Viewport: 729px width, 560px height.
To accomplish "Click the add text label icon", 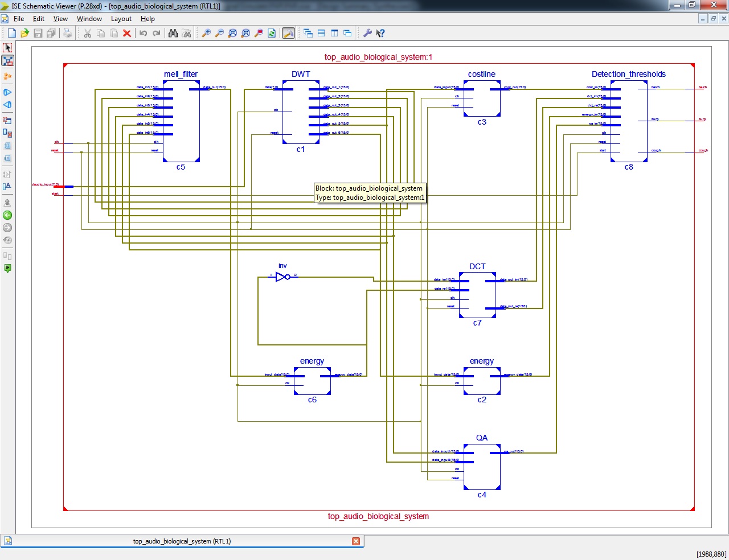I will coord(7,186).
